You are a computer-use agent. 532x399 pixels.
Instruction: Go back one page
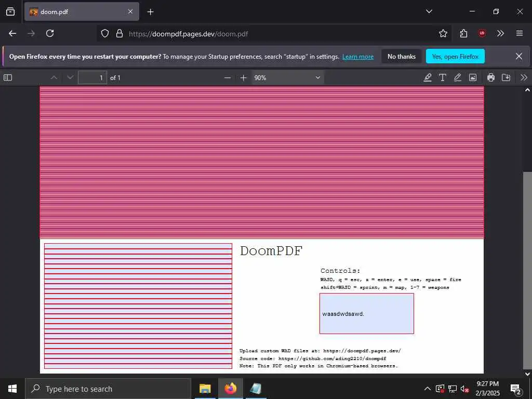tap(12, 33)
